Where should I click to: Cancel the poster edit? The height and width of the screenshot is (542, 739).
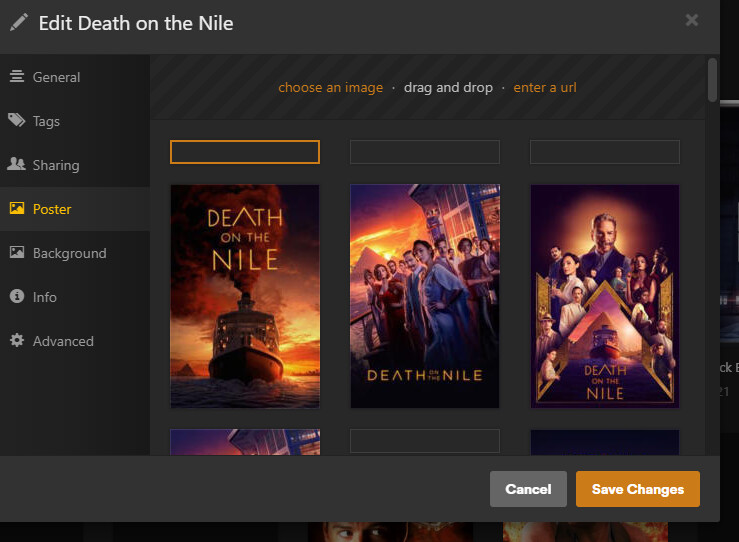point(528,489)
